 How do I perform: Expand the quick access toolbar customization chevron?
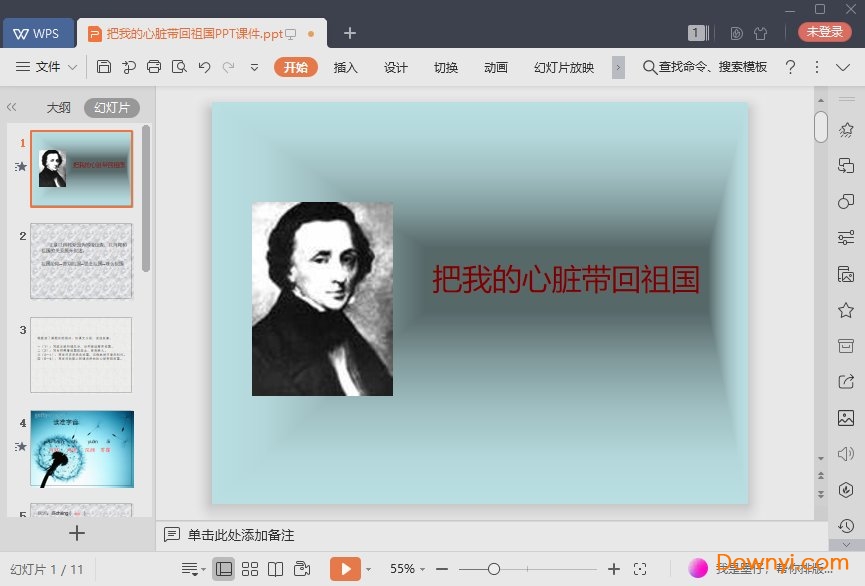pyautogui.click(x=253, y=70)
